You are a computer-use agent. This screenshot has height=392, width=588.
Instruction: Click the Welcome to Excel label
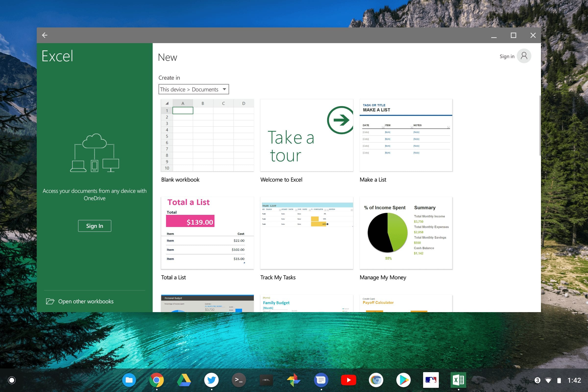point(281,180)
